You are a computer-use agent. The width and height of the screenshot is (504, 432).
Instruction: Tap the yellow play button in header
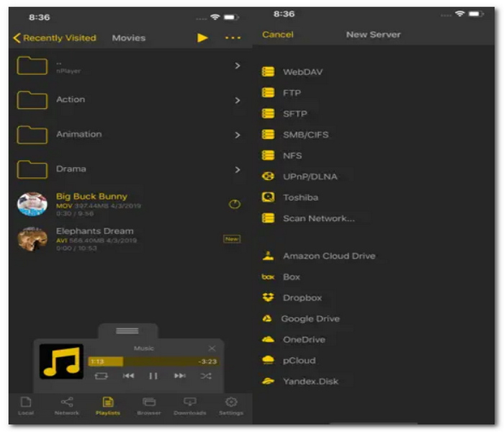pos(202,38)
